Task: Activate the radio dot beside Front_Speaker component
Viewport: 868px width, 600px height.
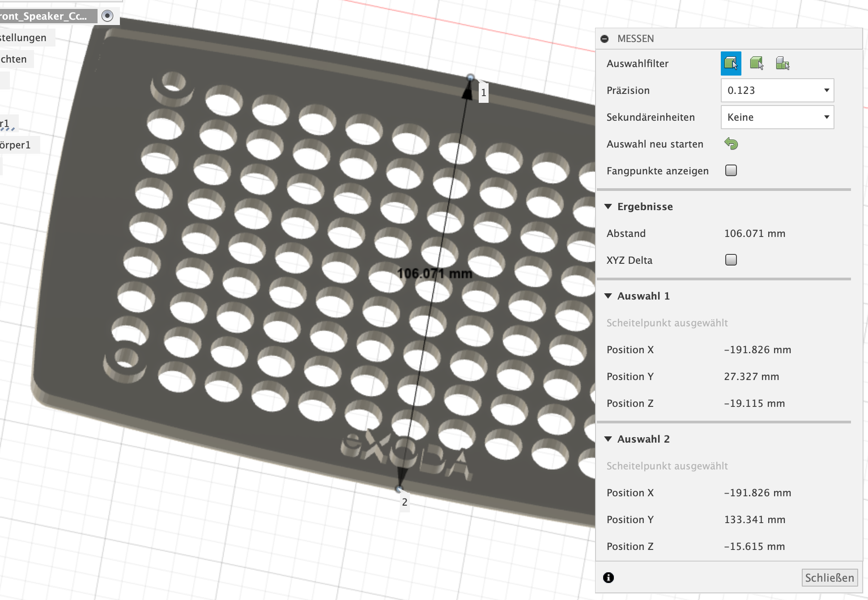Action: coord(107,16)
